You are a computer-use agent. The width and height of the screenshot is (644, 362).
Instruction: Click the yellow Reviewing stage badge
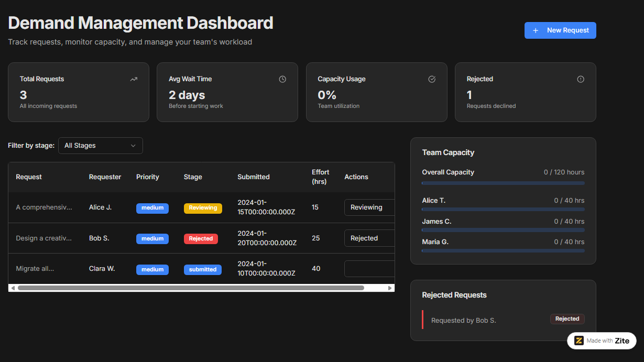tap(203, 208)
